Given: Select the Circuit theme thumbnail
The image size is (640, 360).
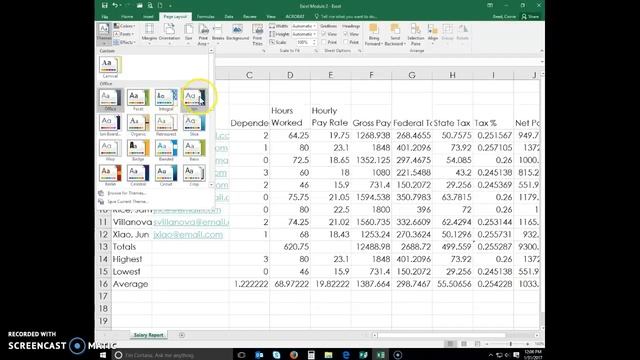Looking at the screenshot, I should (x=166, y=175).
